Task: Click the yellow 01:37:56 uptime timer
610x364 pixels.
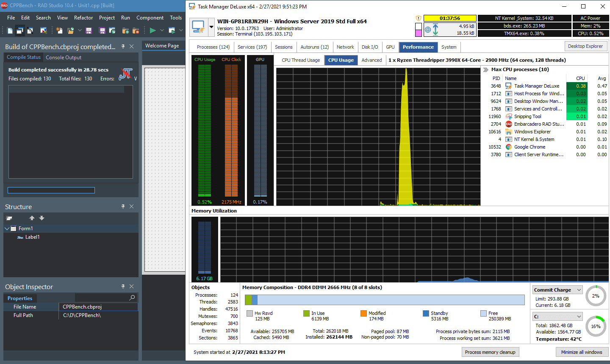Action: click(x=450, y=18)
